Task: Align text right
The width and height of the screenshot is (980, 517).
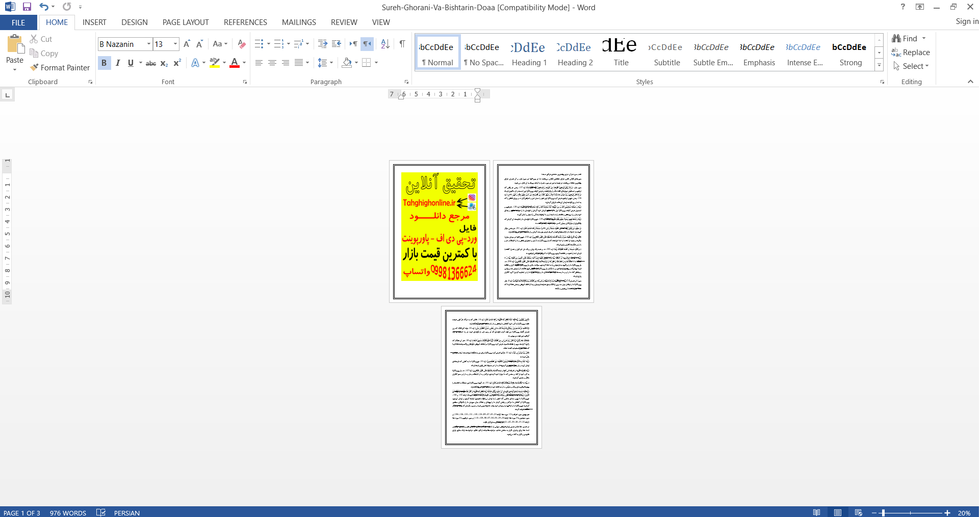Action: point(286,63)
